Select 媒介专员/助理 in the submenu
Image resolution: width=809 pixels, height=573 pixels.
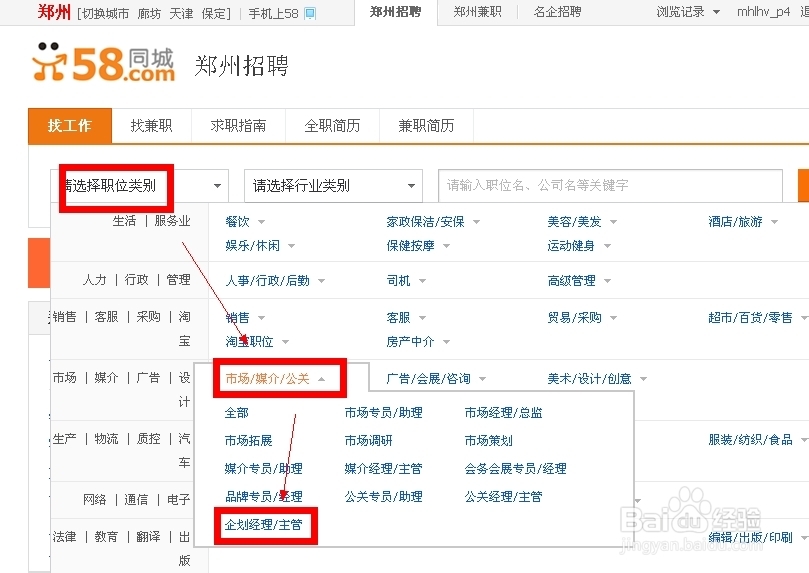point(264,468)
